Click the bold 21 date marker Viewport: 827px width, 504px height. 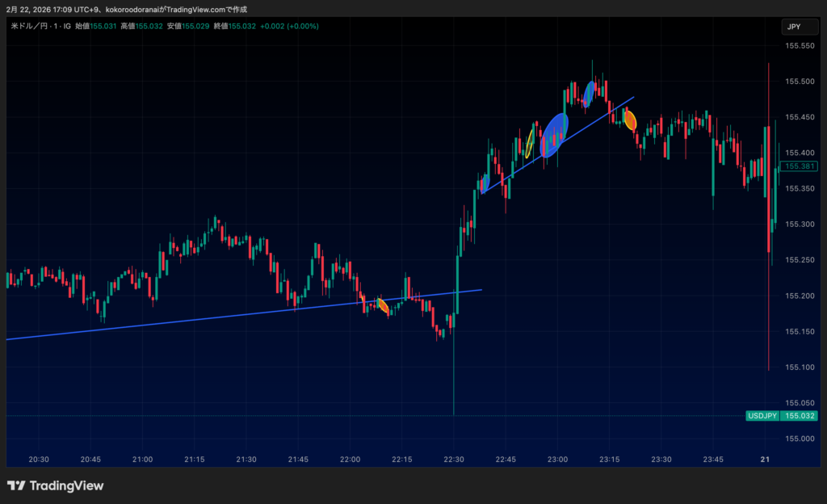tap(766, 459)
